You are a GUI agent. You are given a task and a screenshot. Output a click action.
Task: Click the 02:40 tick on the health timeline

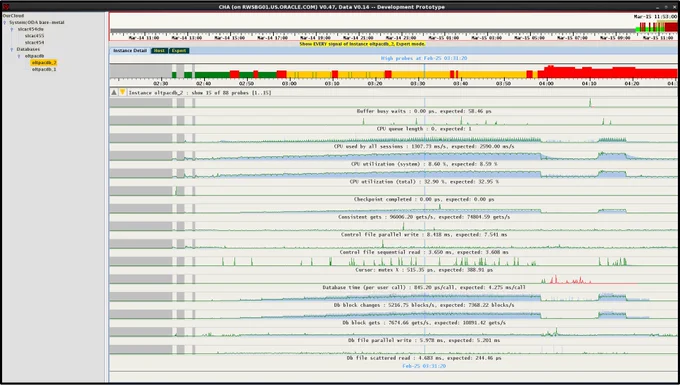pos(203,83)
